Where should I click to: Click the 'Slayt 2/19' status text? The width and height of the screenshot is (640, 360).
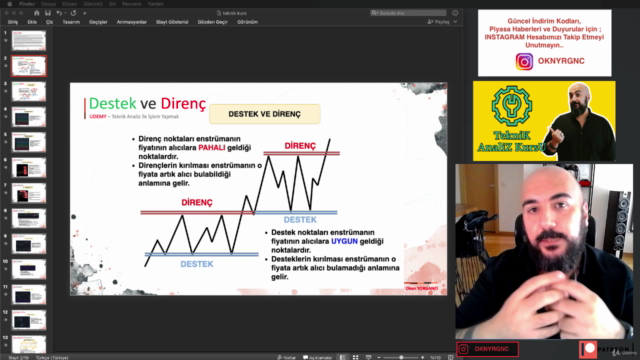[19, 358]
